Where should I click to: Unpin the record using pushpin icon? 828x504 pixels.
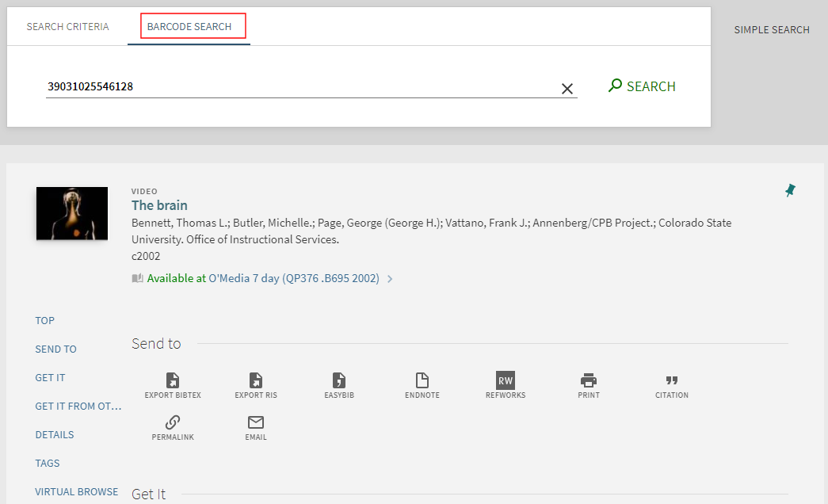[x=790, y=190]
